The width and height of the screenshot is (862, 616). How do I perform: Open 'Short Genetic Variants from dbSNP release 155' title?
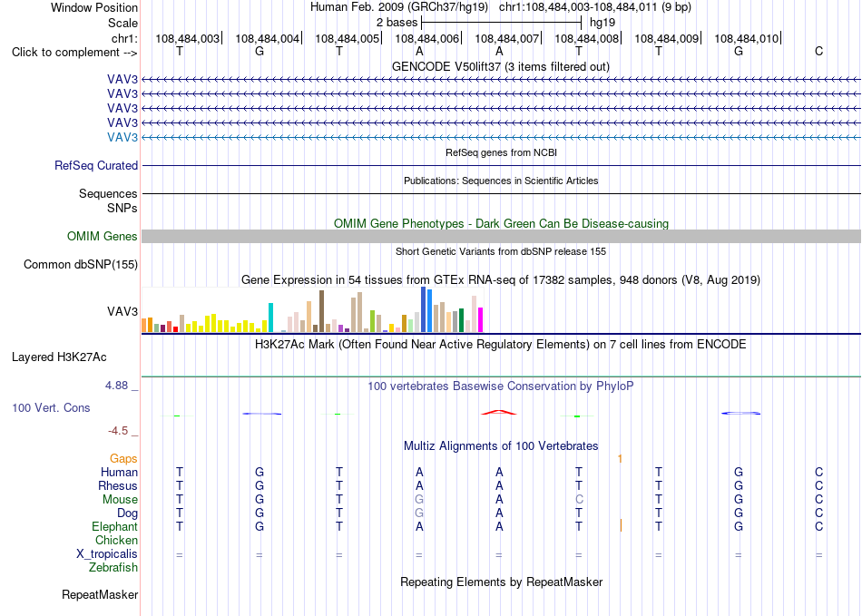click(x=501, y=251)
